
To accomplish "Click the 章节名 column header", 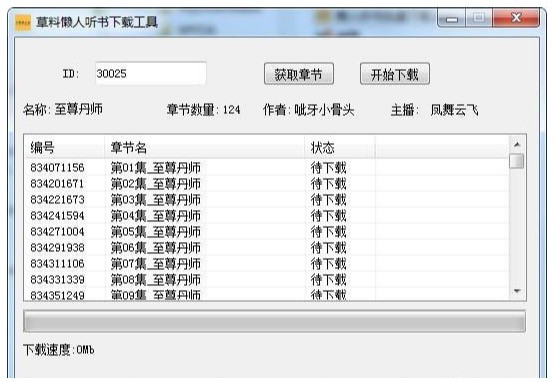I will click(x=204, y=147).
